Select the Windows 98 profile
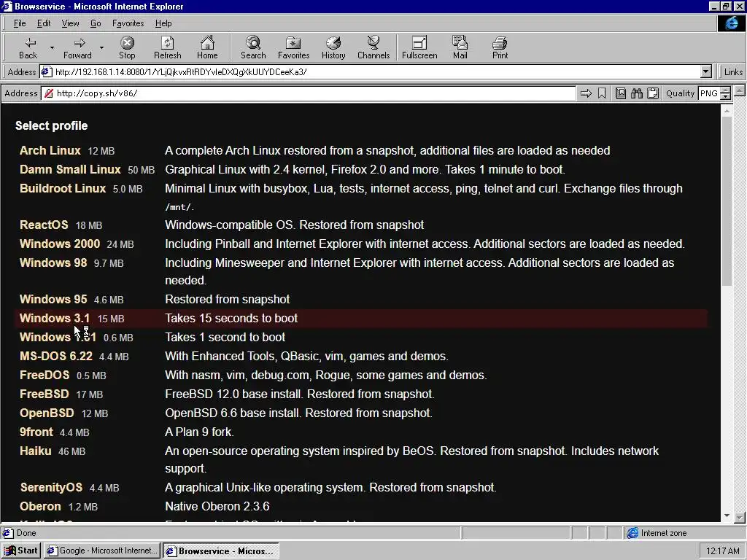Screen dimensions: 747x560 click(53, 262)
